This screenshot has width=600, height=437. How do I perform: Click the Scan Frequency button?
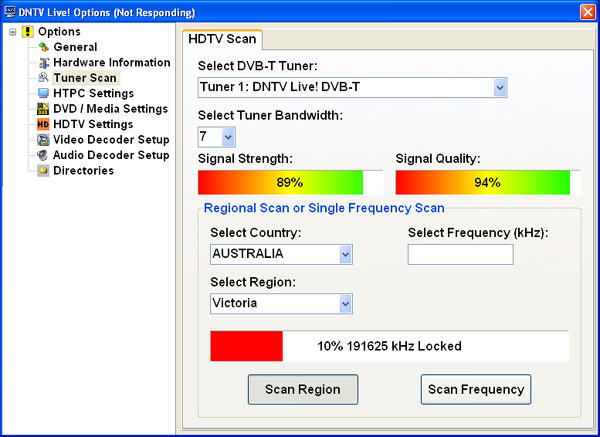[x=476, y=390]
